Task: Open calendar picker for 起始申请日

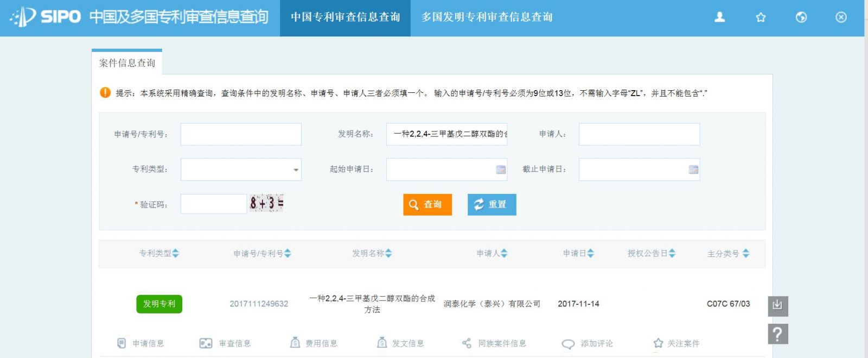Action: click(x=501, y=169)
